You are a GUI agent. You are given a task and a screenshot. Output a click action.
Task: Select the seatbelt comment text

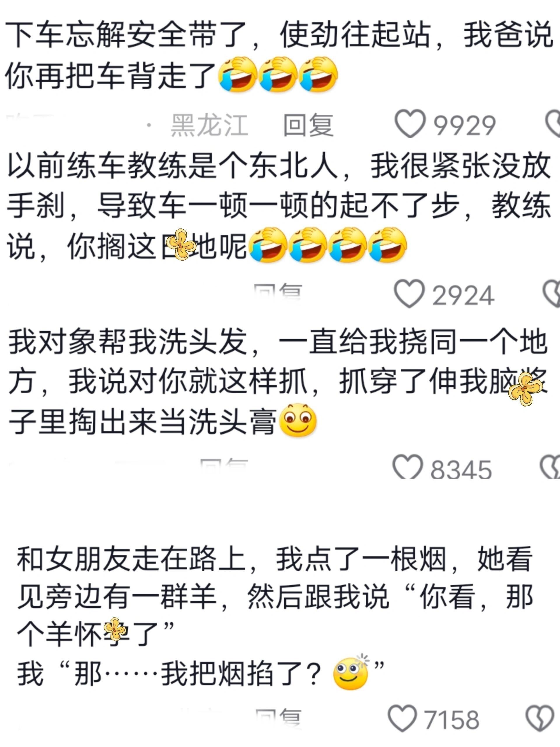point(279,55)
